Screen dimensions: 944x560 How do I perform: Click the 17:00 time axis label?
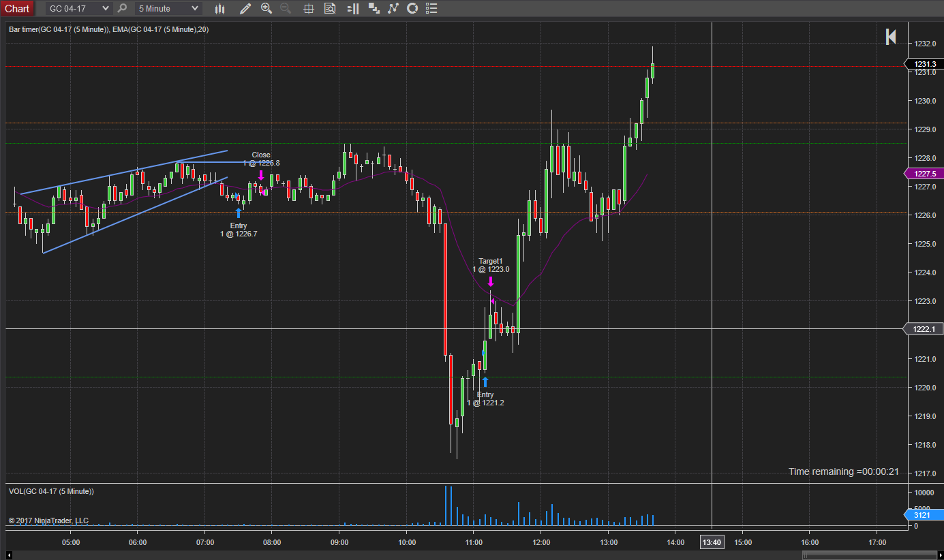click(x=877, y=542)
